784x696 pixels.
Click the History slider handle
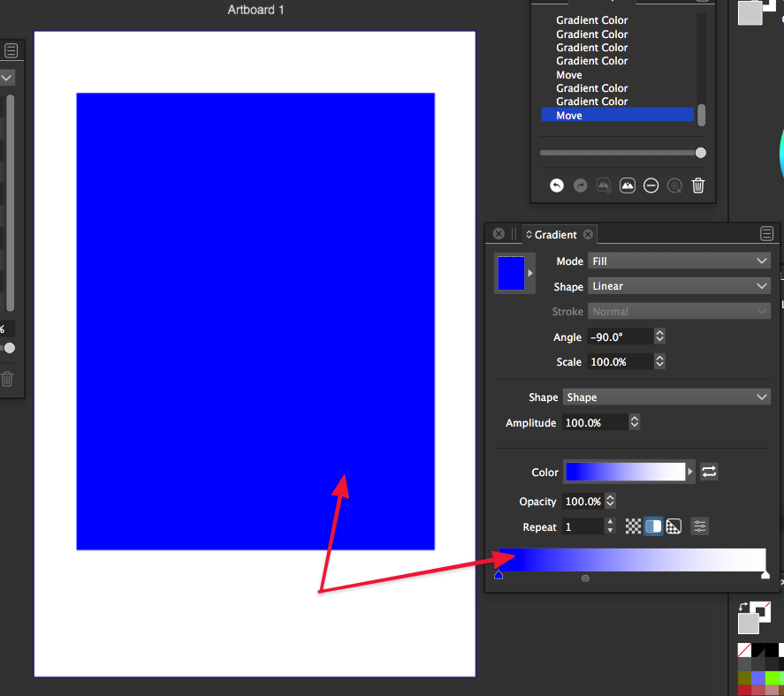(701, 153)
